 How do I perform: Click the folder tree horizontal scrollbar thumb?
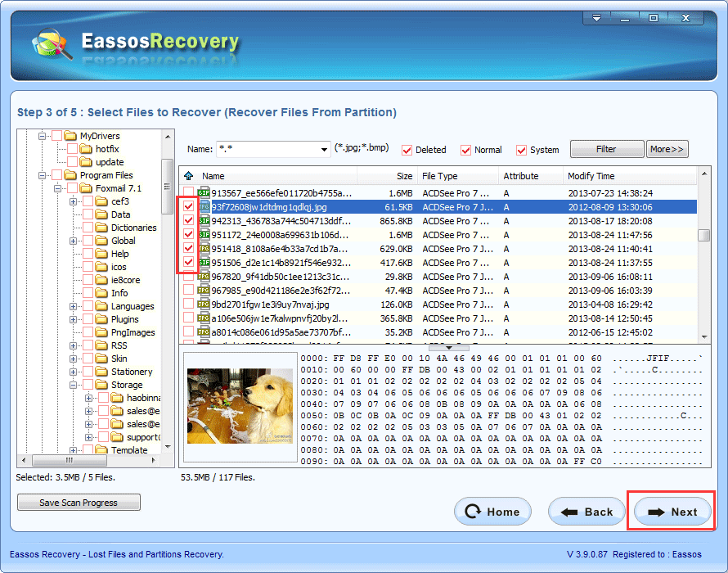click(x=70, y=461)
